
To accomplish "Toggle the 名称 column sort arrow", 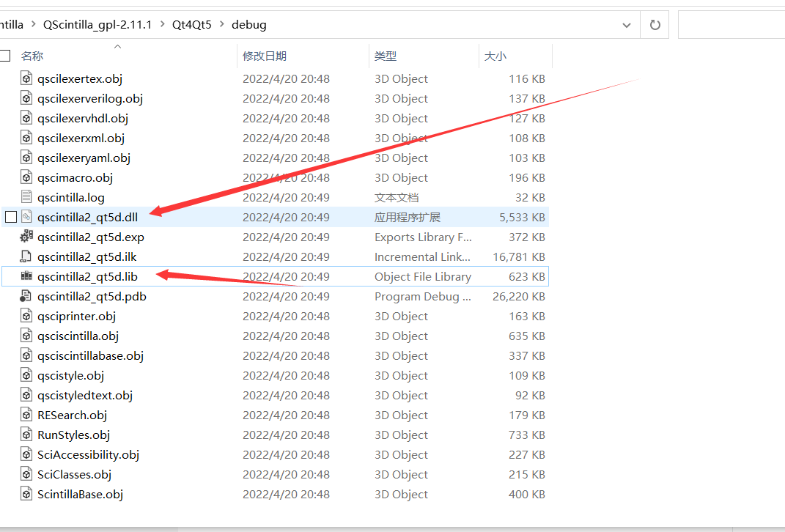I will pyautogui.click(x=117, y=47).
